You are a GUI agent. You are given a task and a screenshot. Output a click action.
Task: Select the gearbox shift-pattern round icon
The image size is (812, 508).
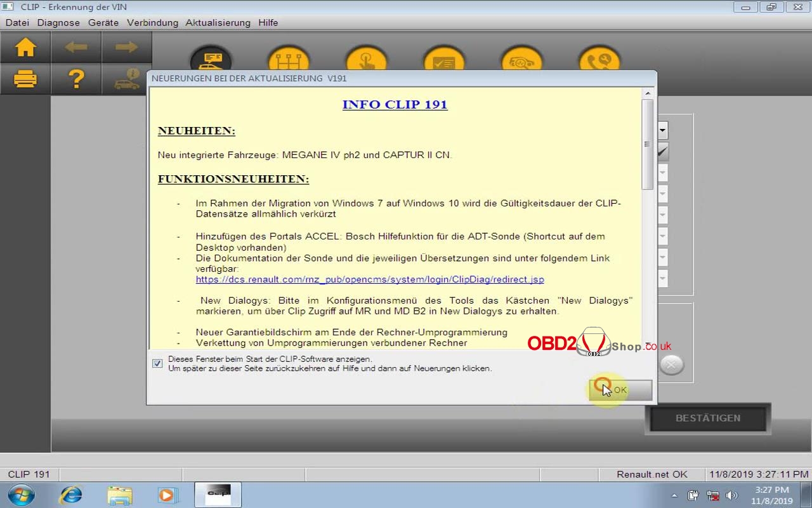[289, 62]
